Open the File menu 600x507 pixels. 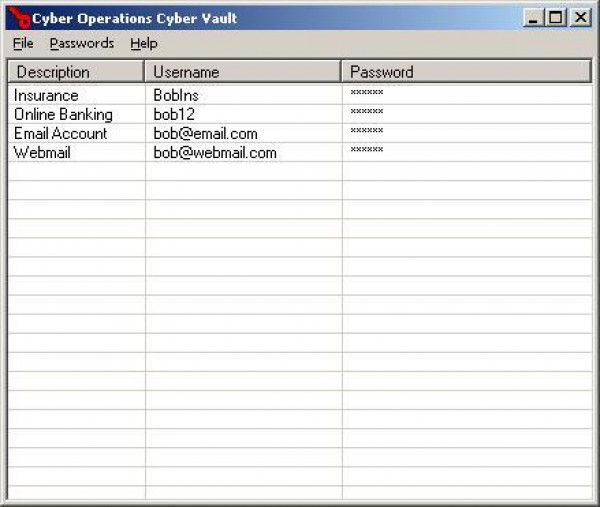[23, 43]
